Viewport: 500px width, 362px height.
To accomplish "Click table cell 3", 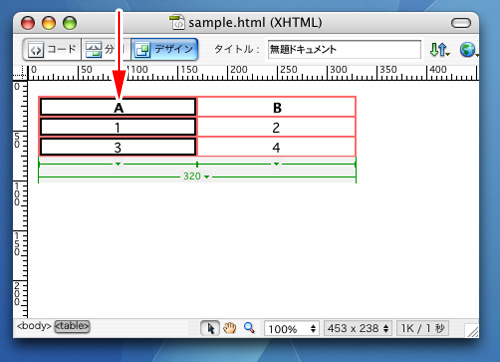I will click(118, 147).
